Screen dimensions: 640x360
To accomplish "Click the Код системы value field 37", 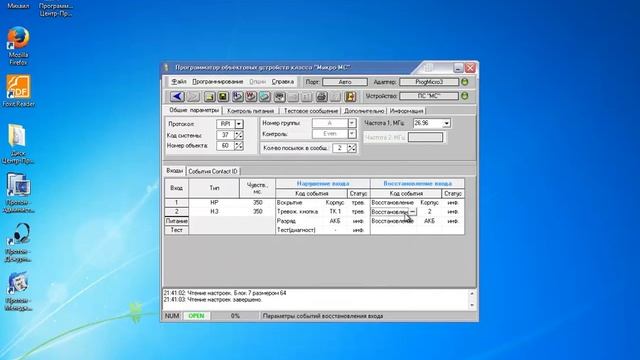I will 225,135.
